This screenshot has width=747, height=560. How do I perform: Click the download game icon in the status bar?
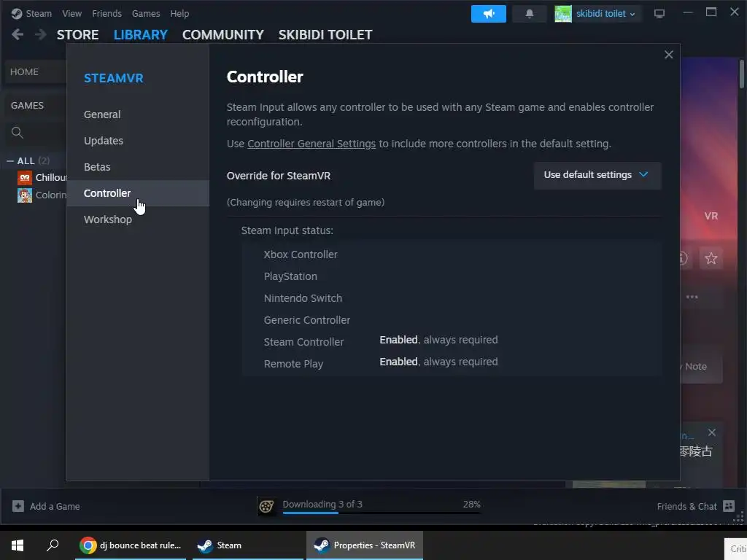pyautogui.click(x=266, y=506)
